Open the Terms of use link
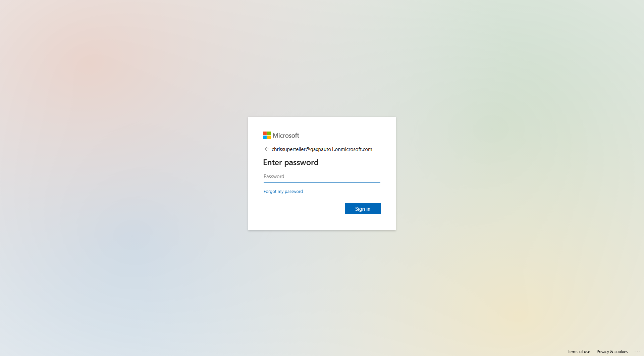 [x=579, y=352]
